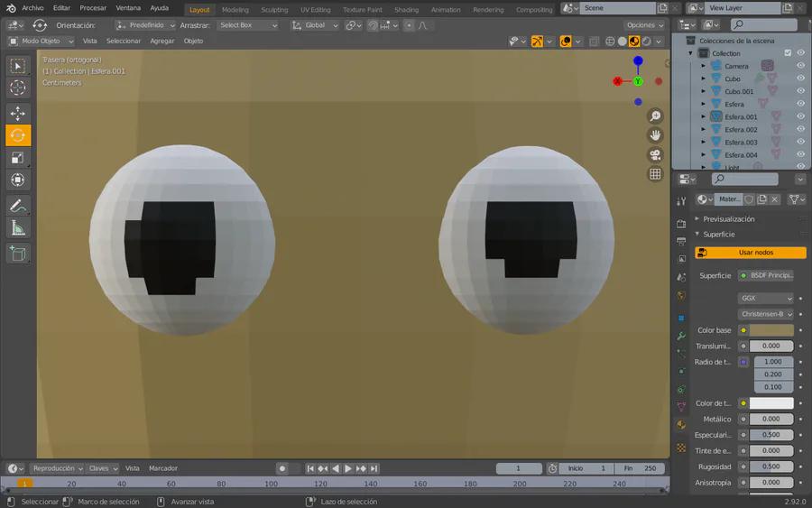Select the Measure tool
The height and width of the screenshot is (508, 812).
[18, 228]
